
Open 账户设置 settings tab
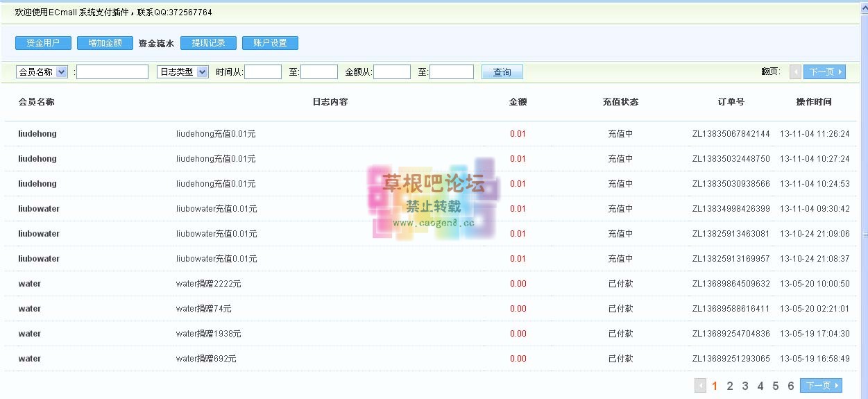[x=270, y=43]
